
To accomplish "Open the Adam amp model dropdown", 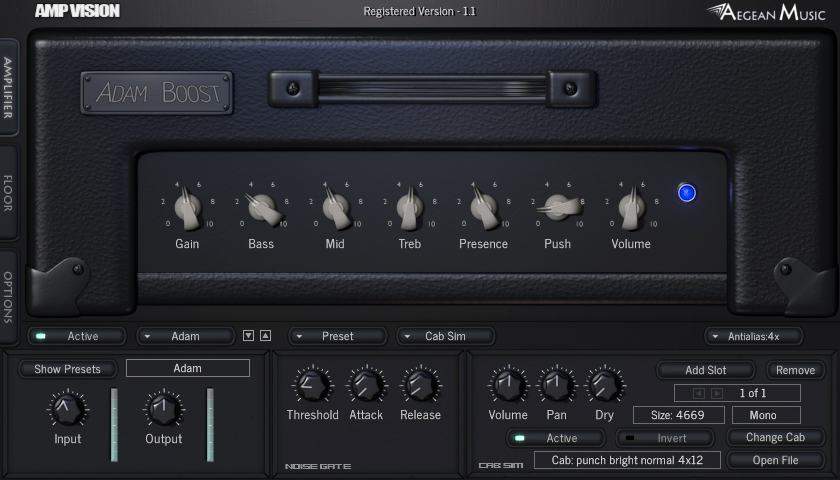I will [x=185, y=336].
